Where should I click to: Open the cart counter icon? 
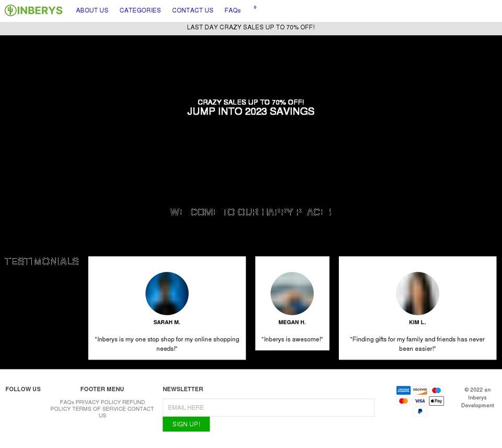255,8
